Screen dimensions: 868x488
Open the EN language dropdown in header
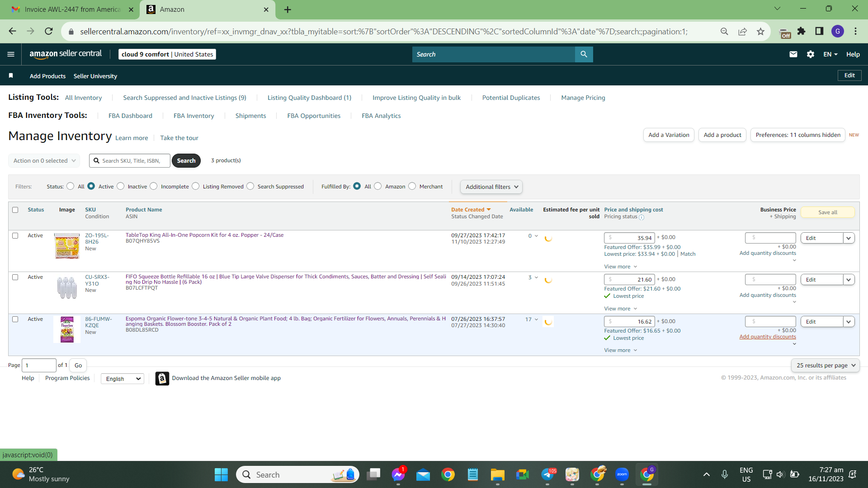pyautogui.click(x=830, y=54)
